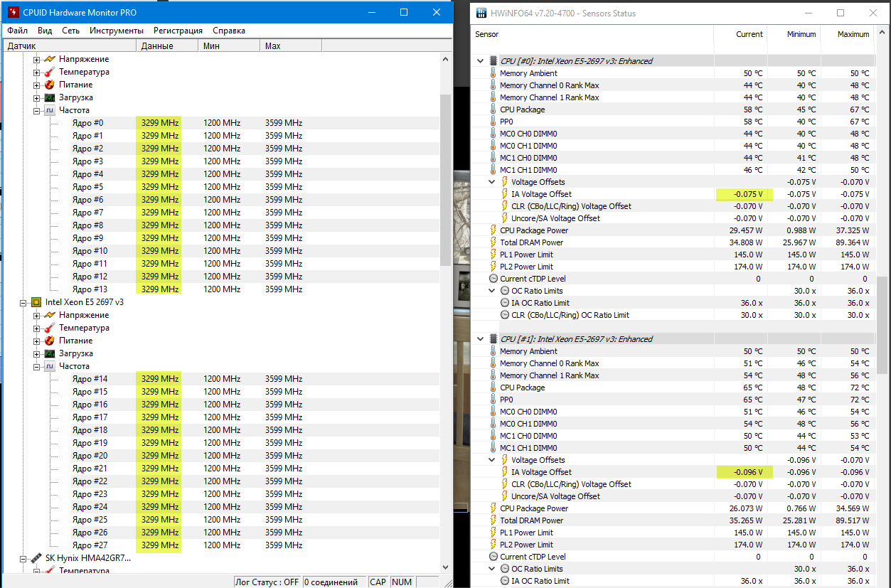Collapse the Частота group containing Ядро #0
The height and width of the screenshot is (588, 891).
click(x=37, y=110)
